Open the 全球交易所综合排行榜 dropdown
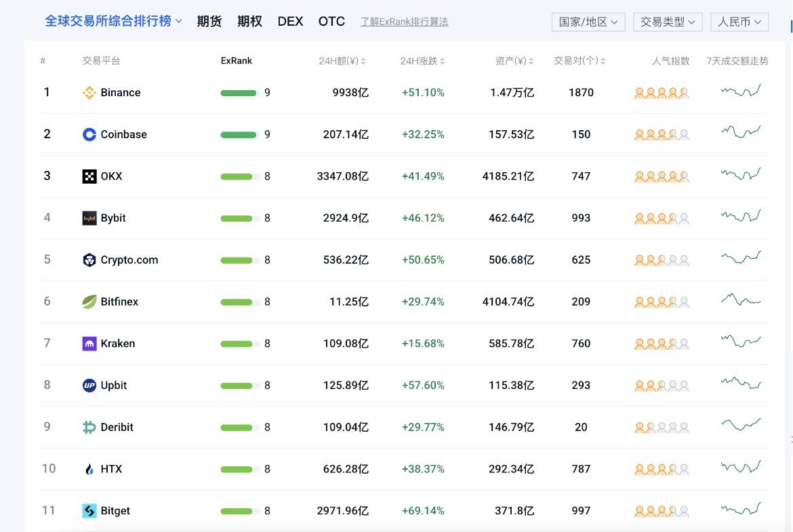 point(113,21)
